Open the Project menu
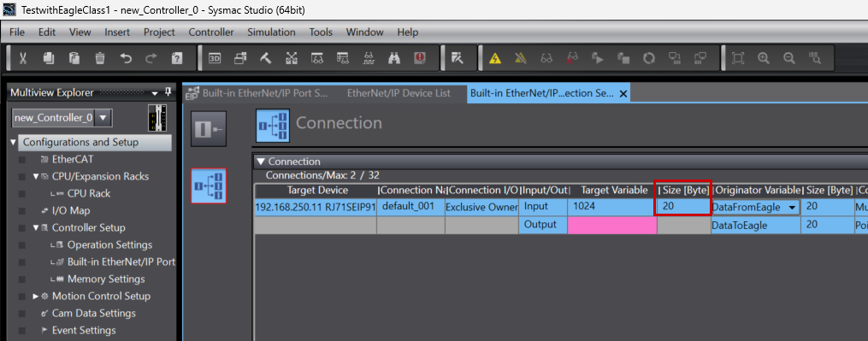Screen dimensions: 868x341 pyautogui.click(x=159, y=32)
